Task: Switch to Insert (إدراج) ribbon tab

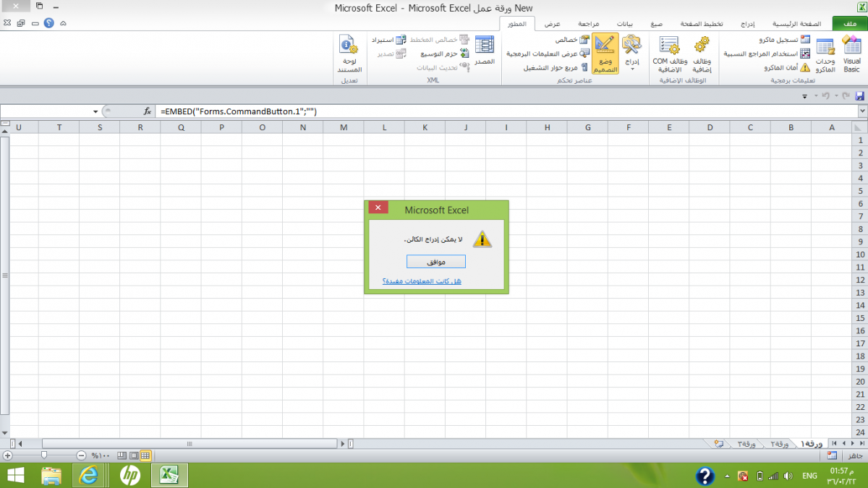Action: click(x=749, y=24)
